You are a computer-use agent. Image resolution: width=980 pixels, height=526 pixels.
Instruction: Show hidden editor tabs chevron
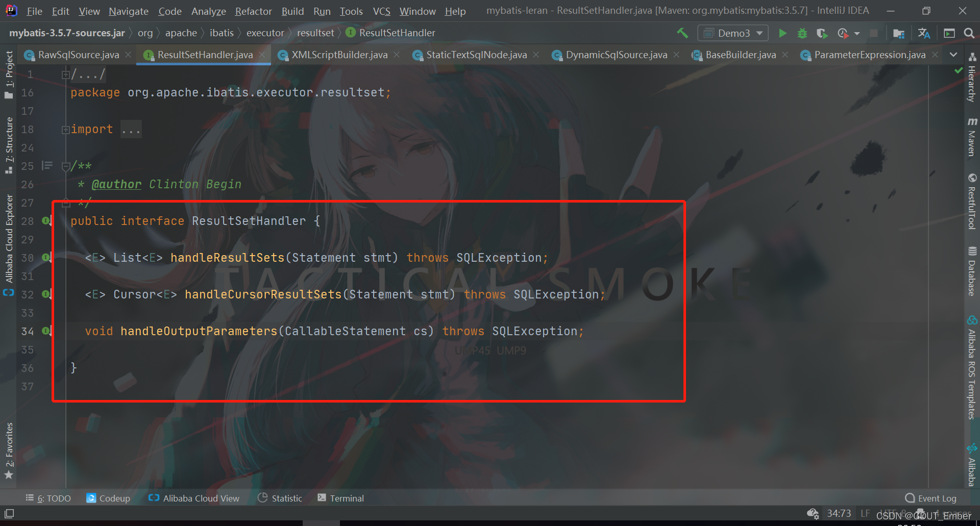point(953,55)
